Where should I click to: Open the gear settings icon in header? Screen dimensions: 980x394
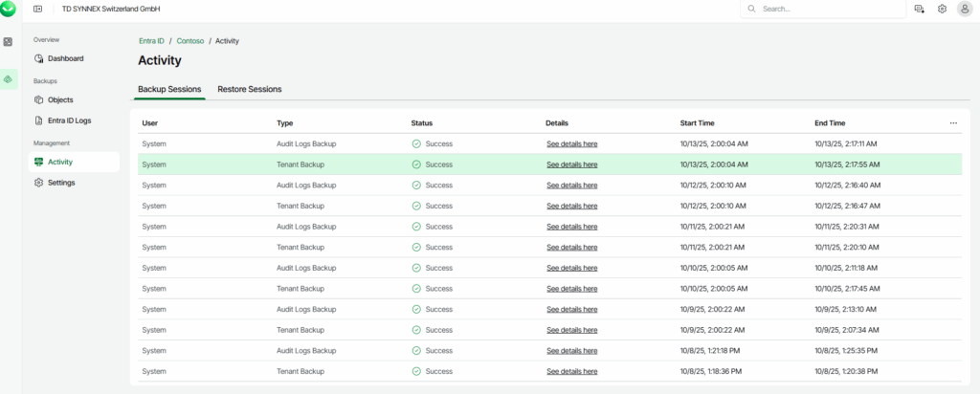(942, 9)
